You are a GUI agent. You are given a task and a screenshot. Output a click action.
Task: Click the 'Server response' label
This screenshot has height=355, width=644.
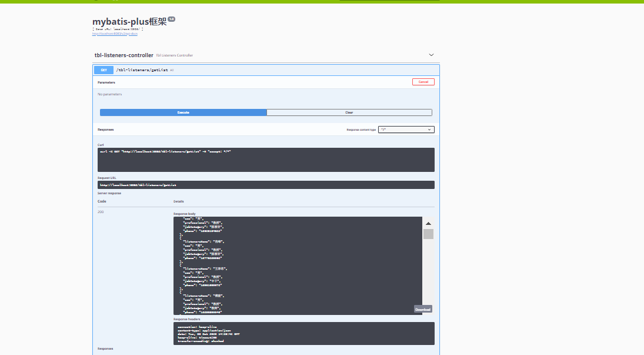[109, 193]
